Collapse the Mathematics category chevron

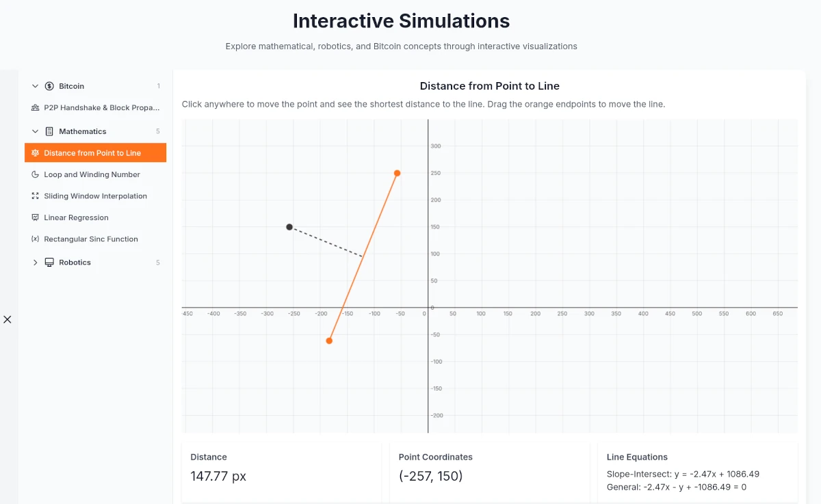point(36,131)
